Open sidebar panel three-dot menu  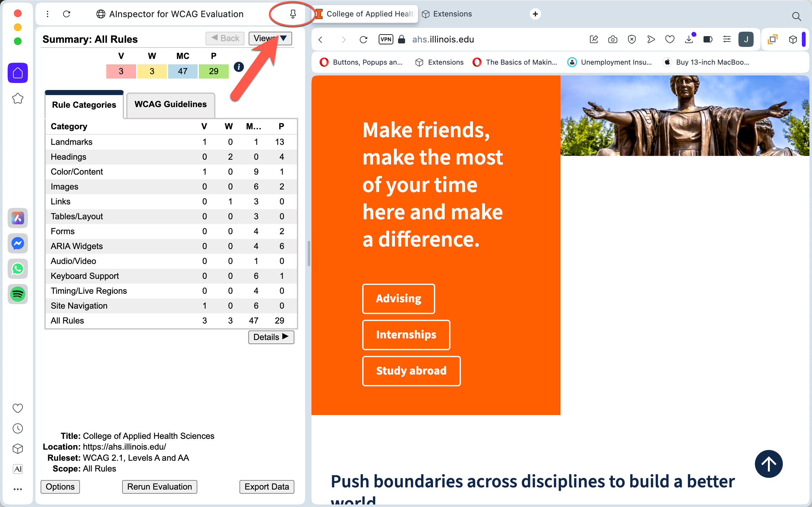coord(48,14)
